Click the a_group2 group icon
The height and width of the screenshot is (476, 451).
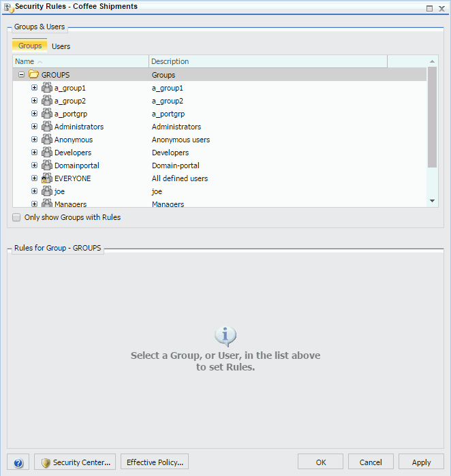47,101
